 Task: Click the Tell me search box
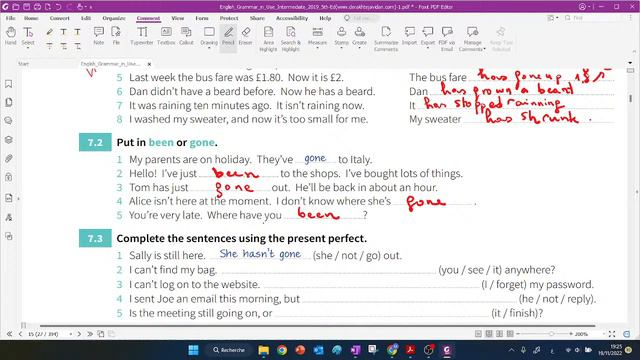coord(362,18)
